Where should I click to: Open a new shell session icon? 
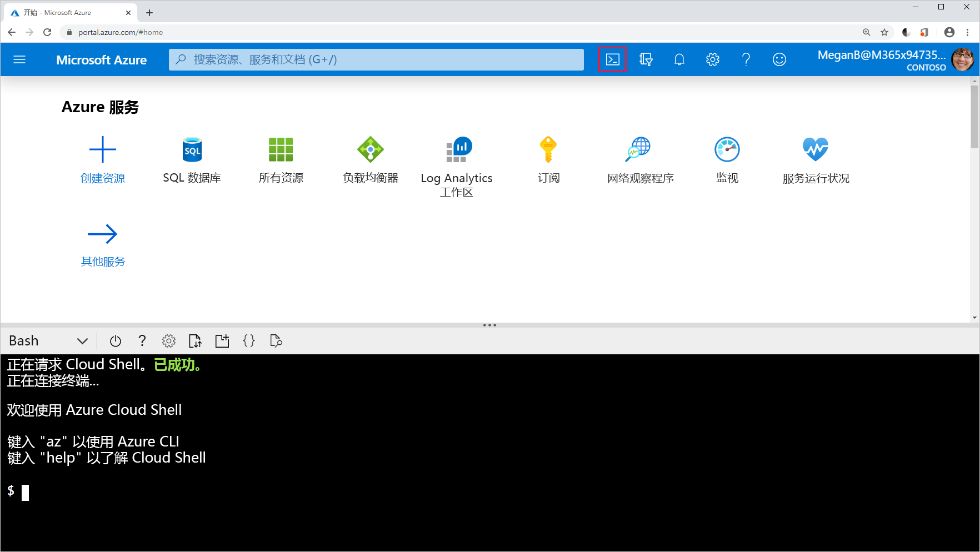[222, 341]
